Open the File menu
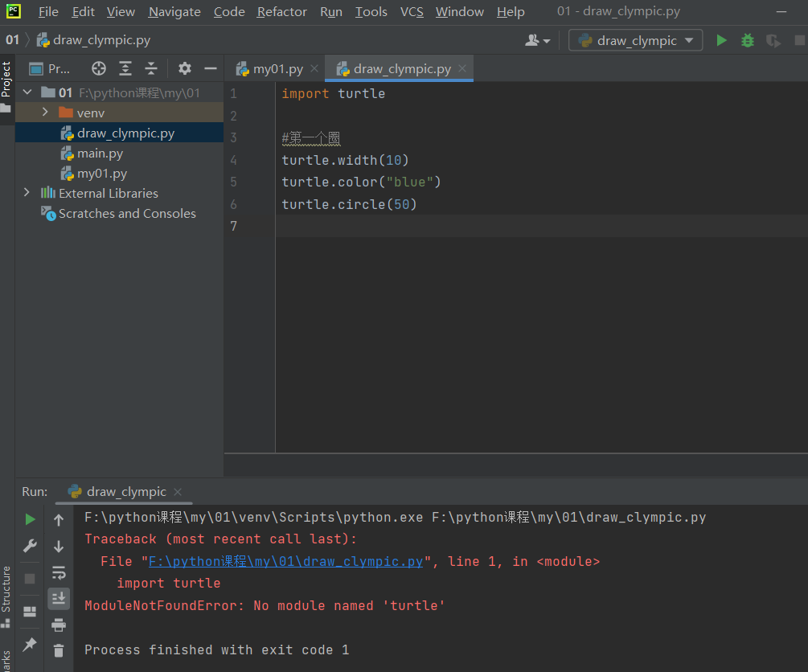 click(48, 12)
